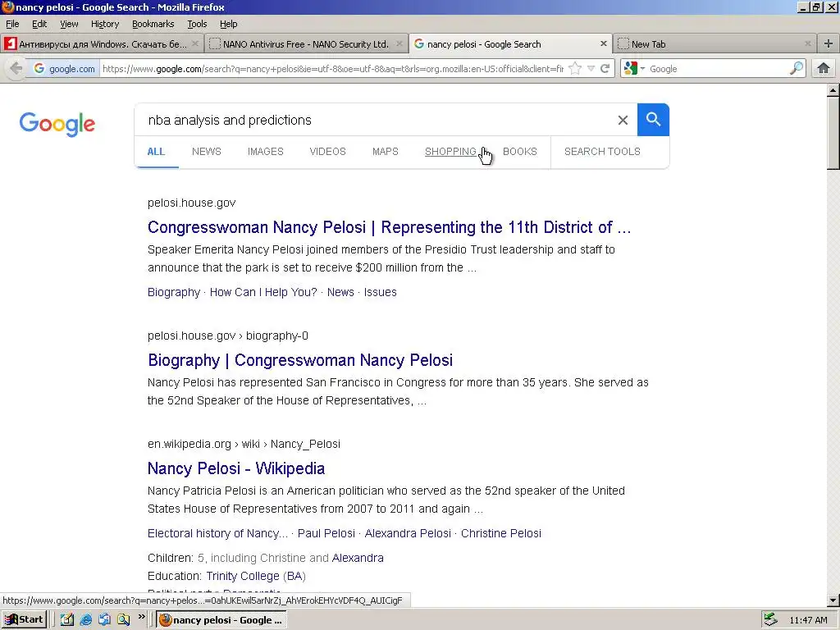Screen dimensions: 840x630
Task: Open the Bookmarks menu
Action: click(153, 24)
